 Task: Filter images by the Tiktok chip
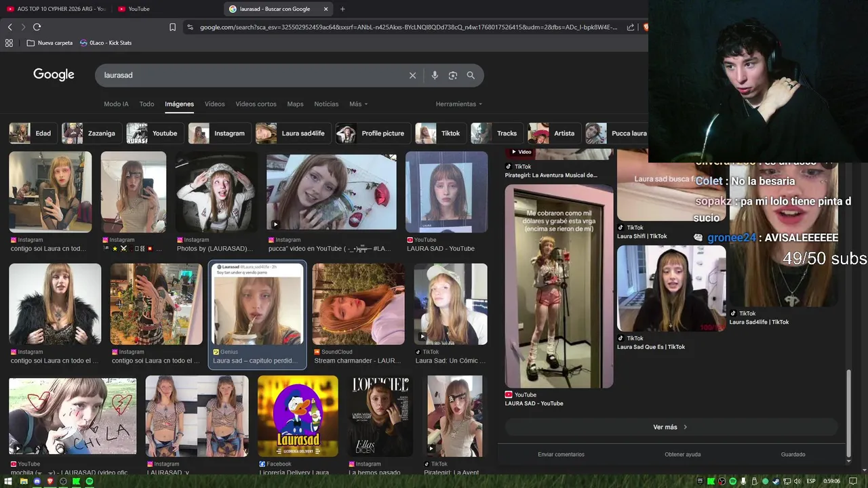click(440, 134)
